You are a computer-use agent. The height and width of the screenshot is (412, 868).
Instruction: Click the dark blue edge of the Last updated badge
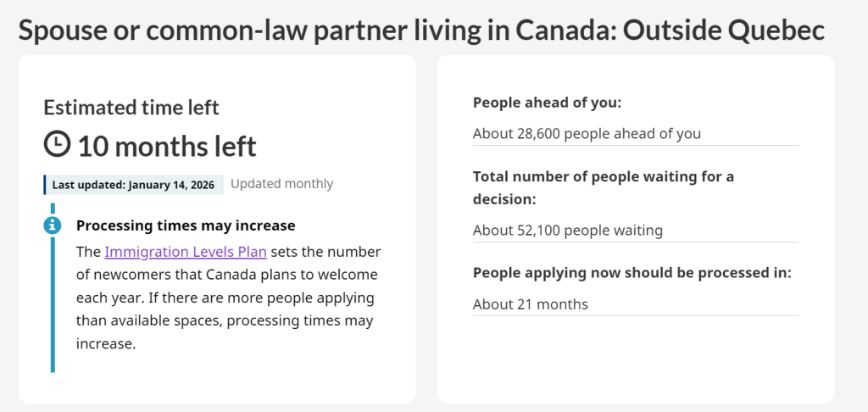pyautogui.click(x=45, y=184)
